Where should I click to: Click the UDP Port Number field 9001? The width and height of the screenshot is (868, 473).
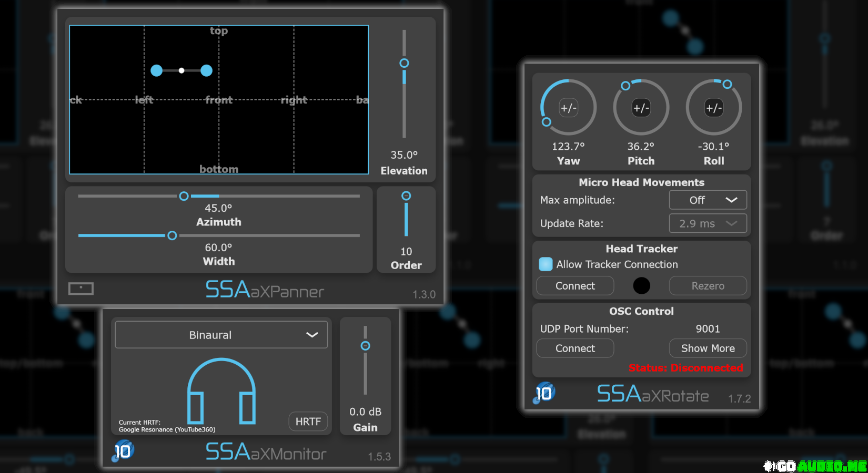(x=708, y=329)
